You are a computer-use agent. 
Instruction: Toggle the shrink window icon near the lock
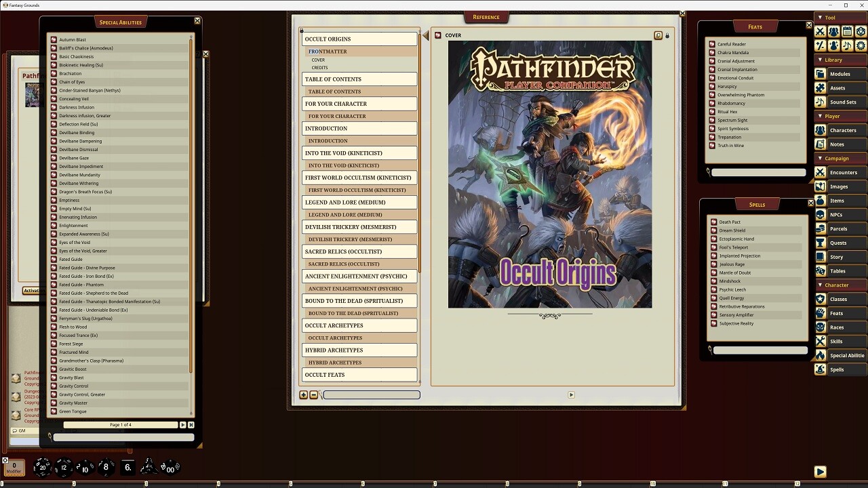point(658,35)
